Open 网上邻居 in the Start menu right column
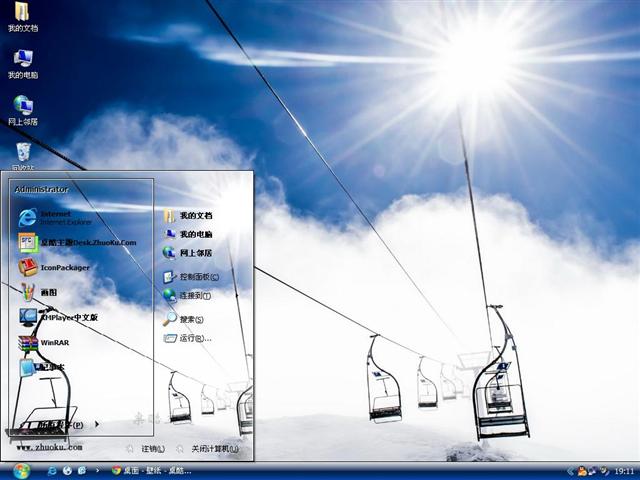This screenshot has width=640, height=480. pos(188,253)
